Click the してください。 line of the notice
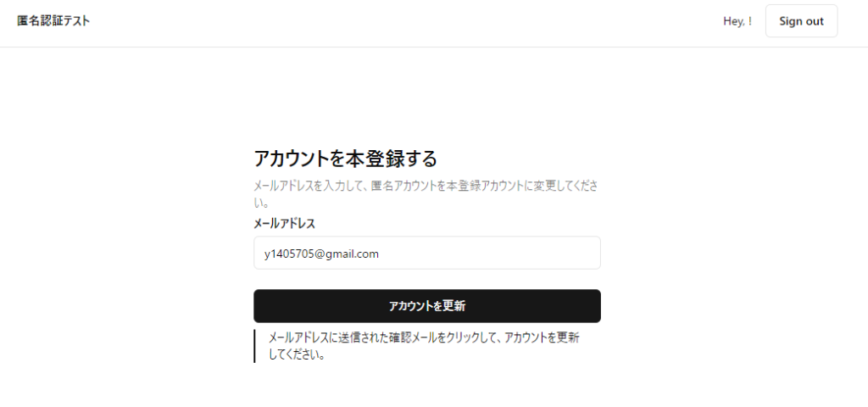 (296, 355)
